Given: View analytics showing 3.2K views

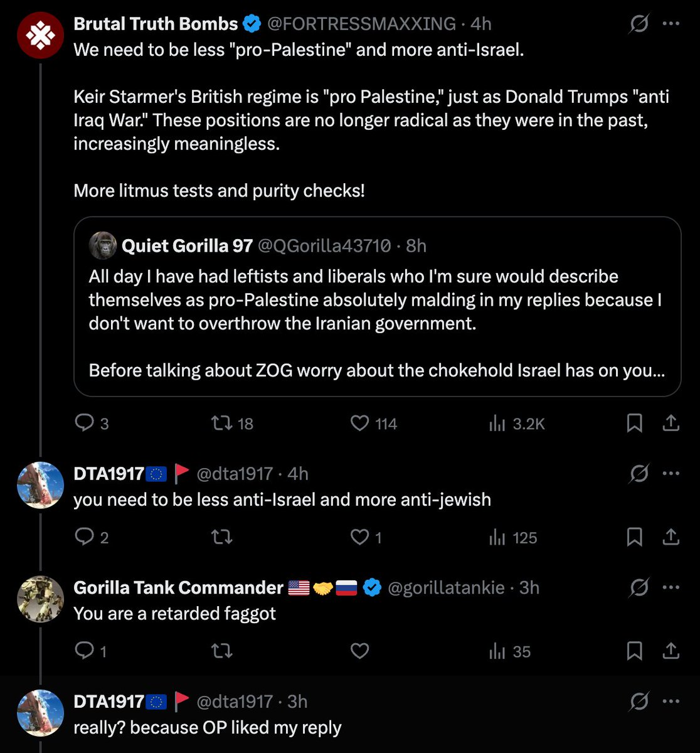Looking at the screenshot, I should [x=516, y=424].
